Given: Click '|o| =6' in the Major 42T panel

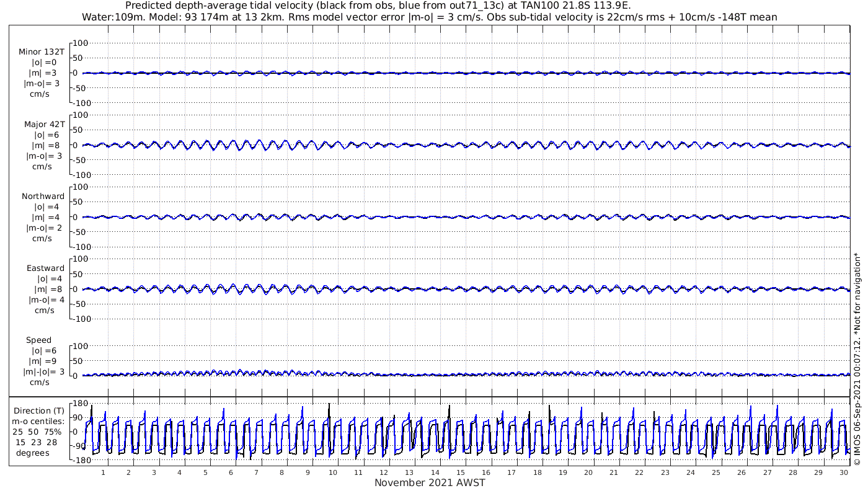Looking at the screenshot, I should 46,135.
